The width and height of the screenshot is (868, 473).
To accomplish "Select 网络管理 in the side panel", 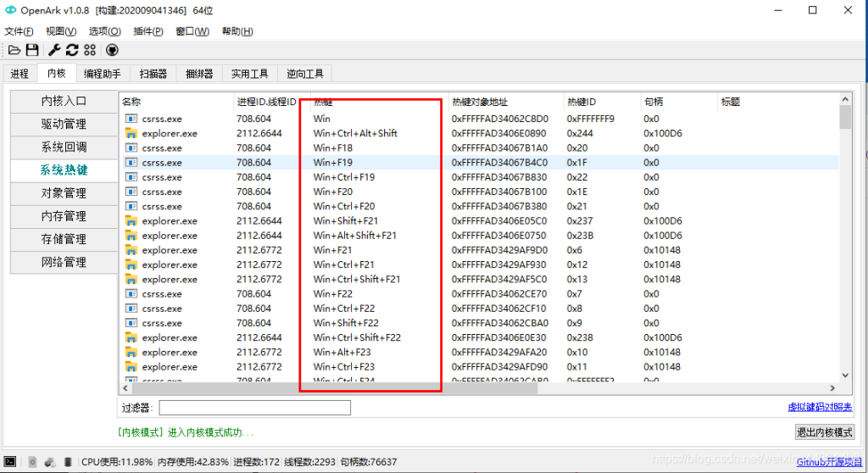I will pyautogui.click(x=64, y=263).
